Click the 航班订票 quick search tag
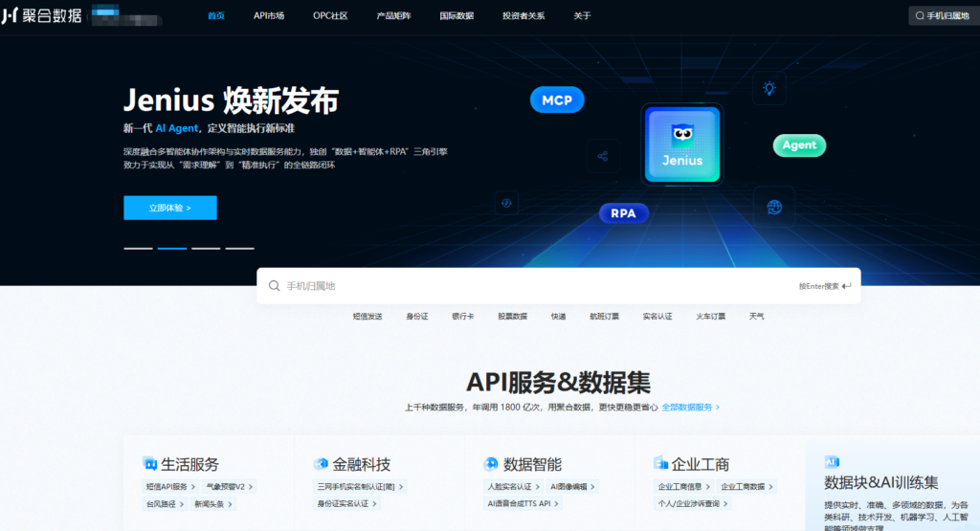The image size is (980, 531). (x=605, y=317)
